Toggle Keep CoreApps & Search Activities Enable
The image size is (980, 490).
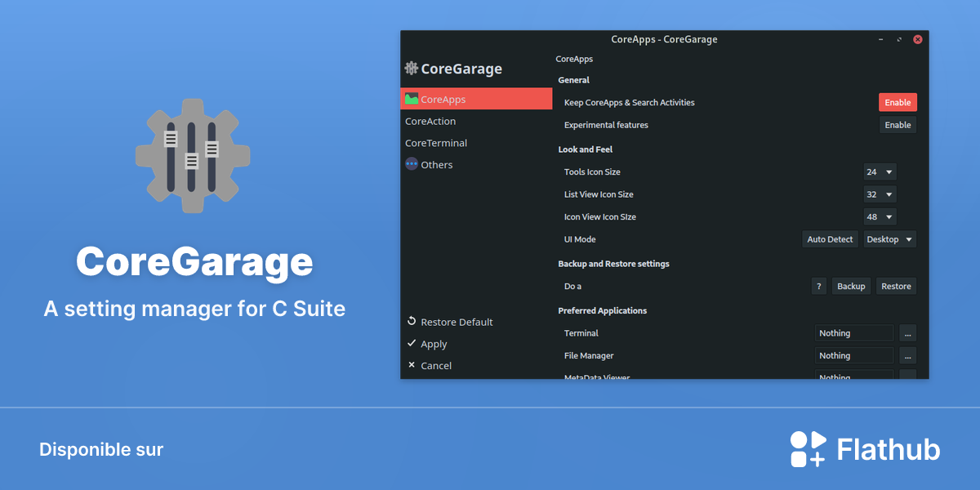898,102
